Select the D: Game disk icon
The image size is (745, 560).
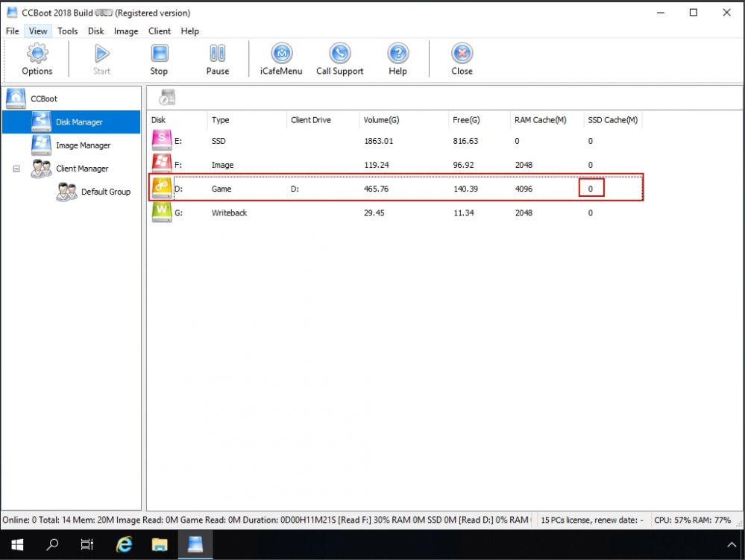click(x=162, y=188)
